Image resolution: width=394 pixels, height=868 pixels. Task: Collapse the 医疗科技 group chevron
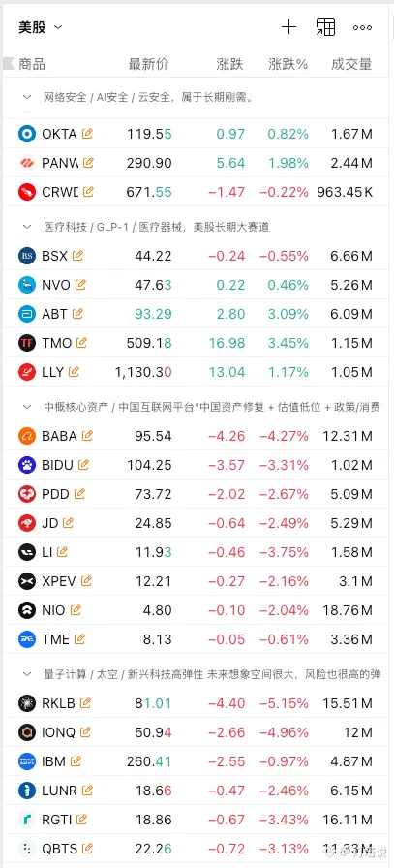coord(27,227)
